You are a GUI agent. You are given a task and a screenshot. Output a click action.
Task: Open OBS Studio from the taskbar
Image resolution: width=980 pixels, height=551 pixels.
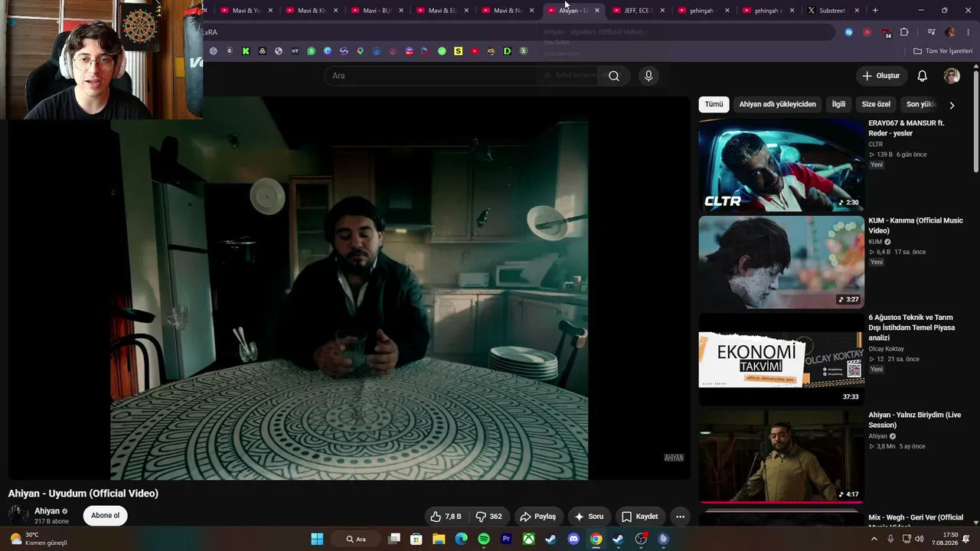coord(641,539)
